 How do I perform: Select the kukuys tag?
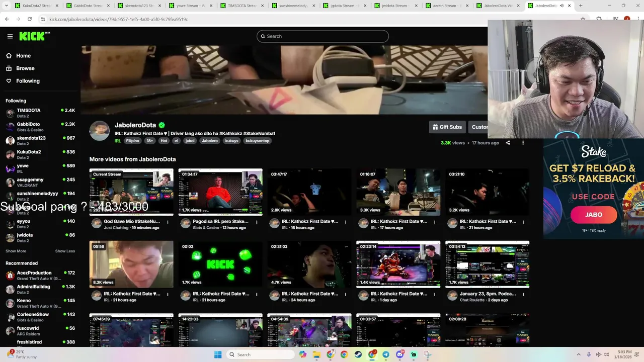click(231, 141)
